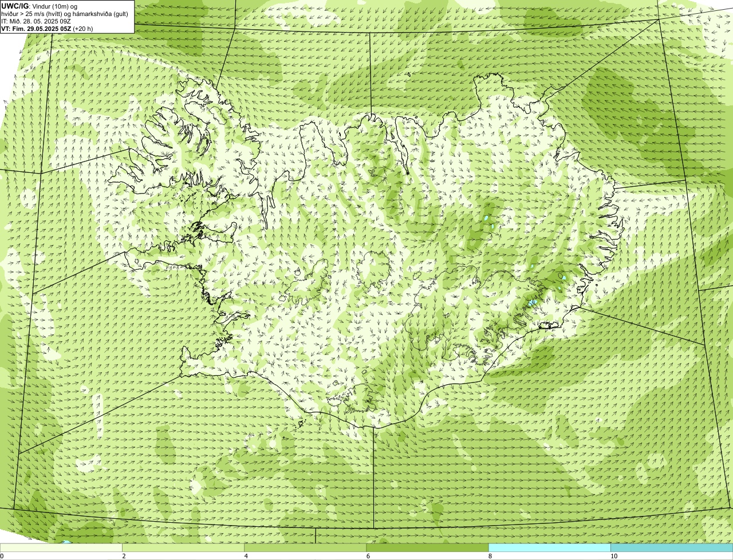
Task: Click the '8' tick label on color scale
Action: point(490,556)
